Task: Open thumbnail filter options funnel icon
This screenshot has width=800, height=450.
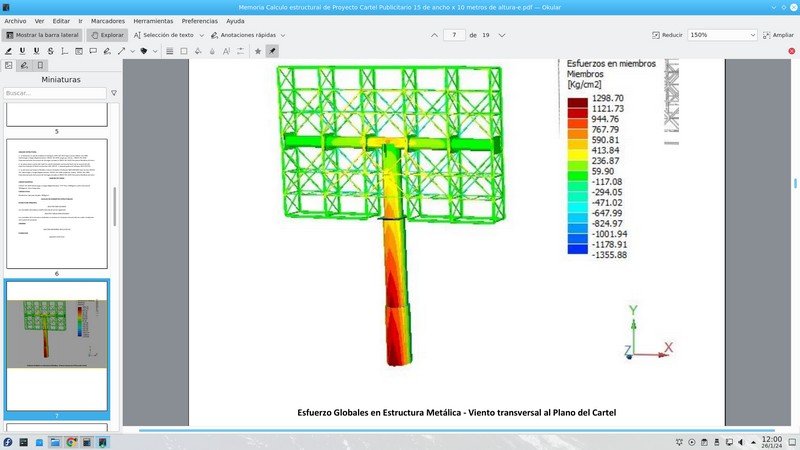Action: point(114,93)
